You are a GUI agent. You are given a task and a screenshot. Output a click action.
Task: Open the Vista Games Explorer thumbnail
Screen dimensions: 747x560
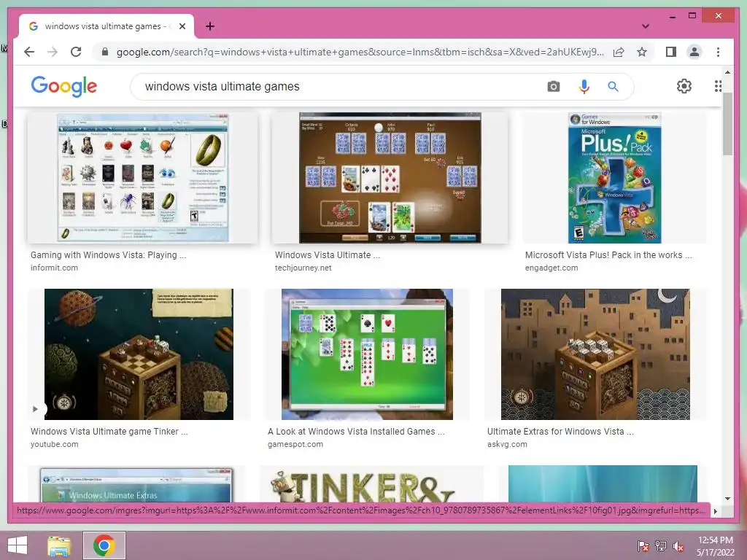142,178
